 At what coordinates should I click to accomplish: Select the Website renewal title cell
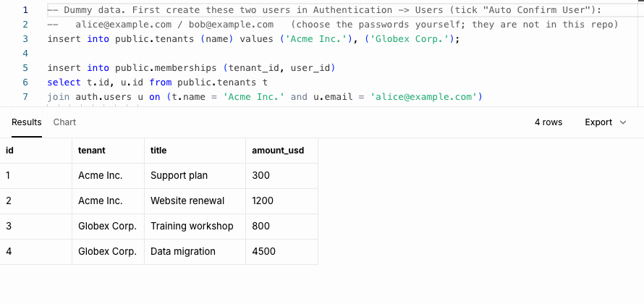click(195, 201)
